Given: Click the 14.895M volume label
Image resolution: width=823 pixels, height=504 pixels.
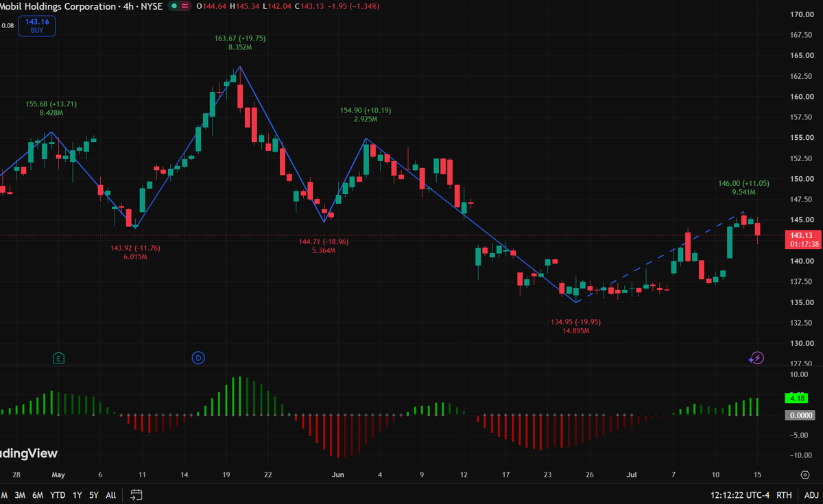Looking at the screenshot, I should tap(576, 331).
